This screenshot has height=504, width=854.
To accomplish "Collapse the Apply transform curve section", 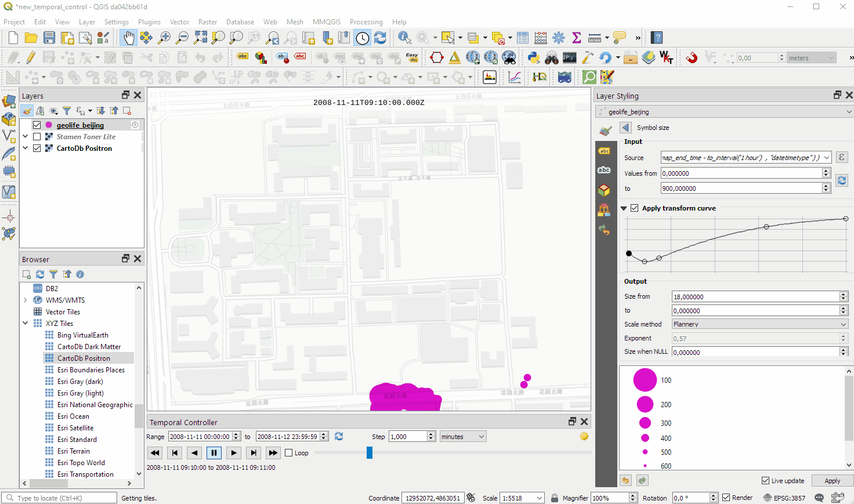I will [624, 208].
